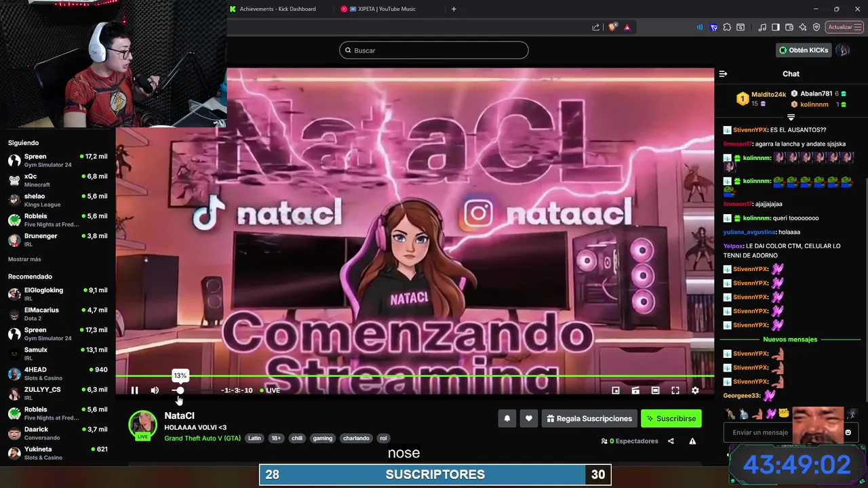
Task: Open Samulx recommended channel
Action: (x=58, y=354)
